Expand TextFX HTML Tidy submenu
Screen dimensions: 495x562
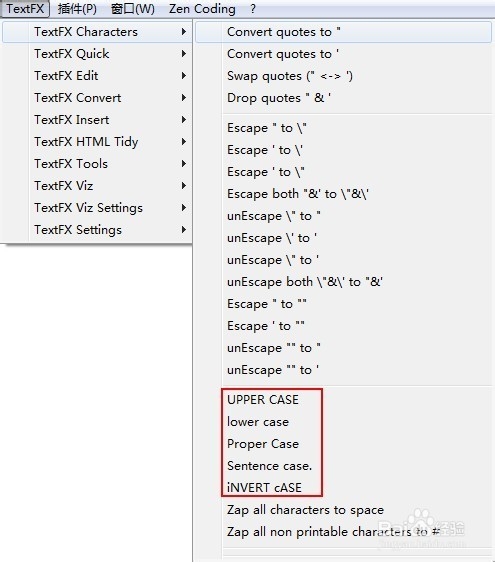[97, 142]
